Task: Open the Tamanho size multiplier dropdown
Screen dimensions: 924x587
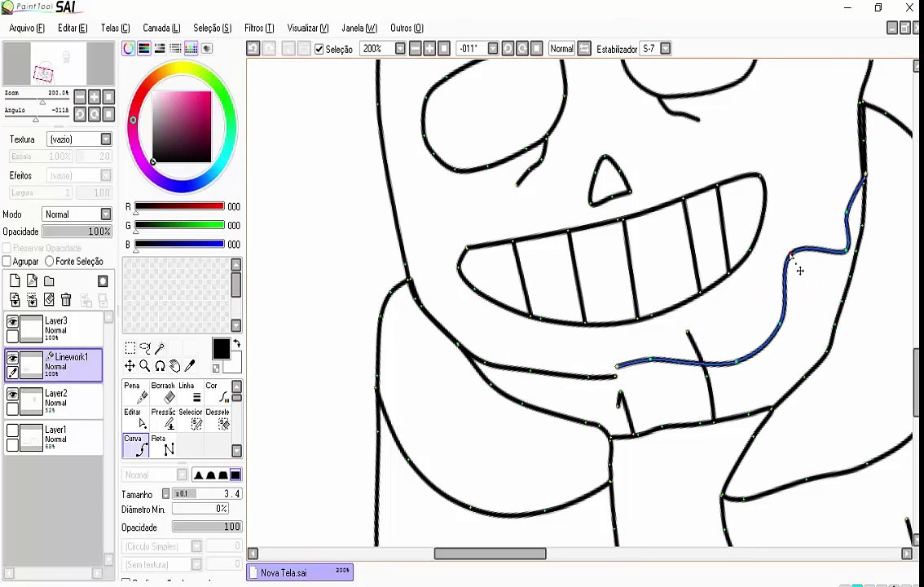Action: pyautogui.click(x=165, y=494)
